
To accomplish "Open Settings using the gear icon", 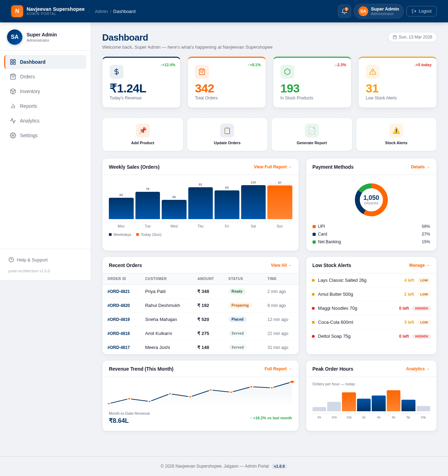I will point(13,135).
